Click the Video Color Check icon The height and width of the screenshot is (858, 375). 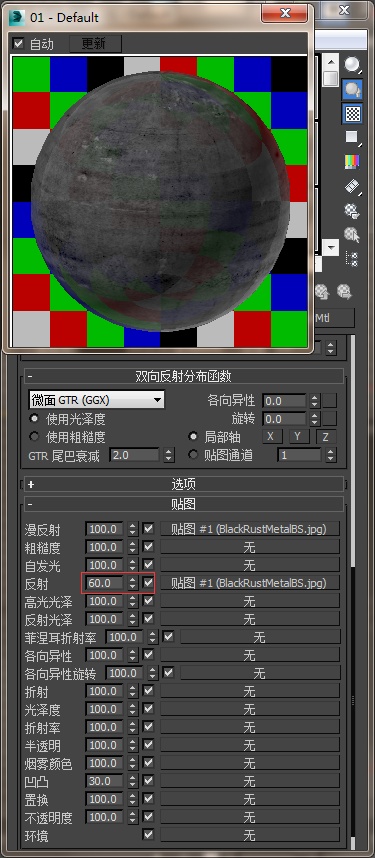353,161
